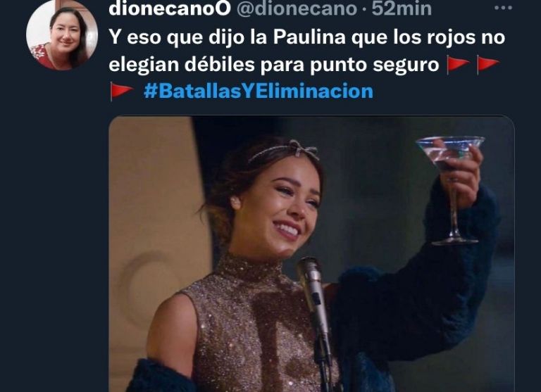Open the display name dionecanoO
This screenshot has height=392, width=541.
click(x=169, y=8)
